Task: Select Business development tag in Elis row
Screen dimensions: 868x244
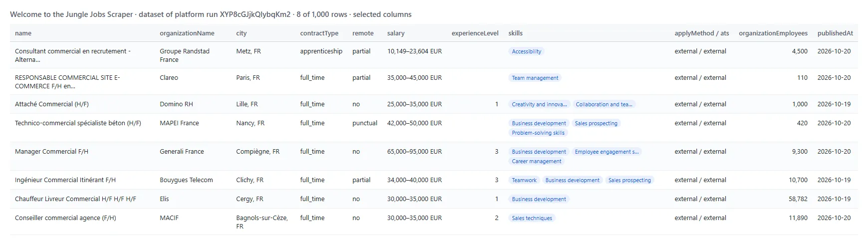Action: 539,199
